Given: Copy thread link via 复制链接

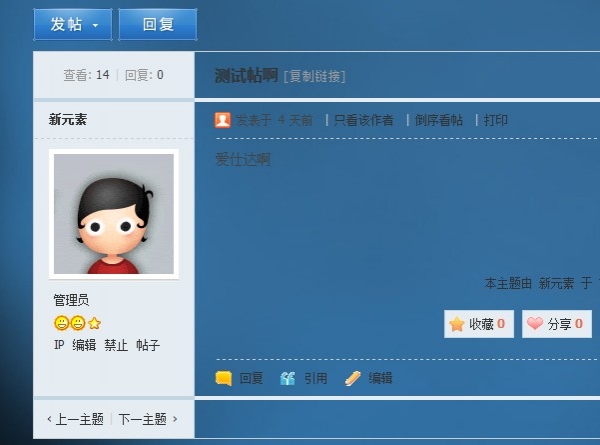Looking at the screenshot, I should (x=315, y=76).
